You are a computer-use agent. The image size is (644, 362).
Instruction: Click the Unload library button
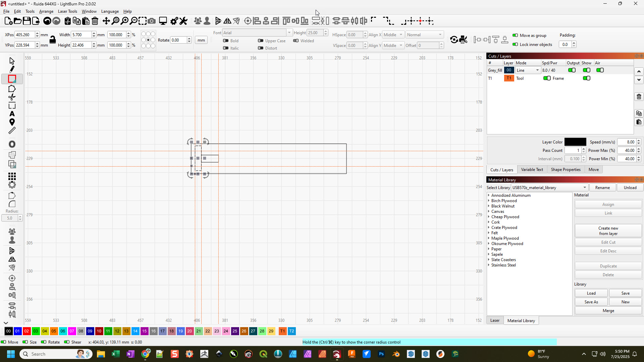(630, 187)
